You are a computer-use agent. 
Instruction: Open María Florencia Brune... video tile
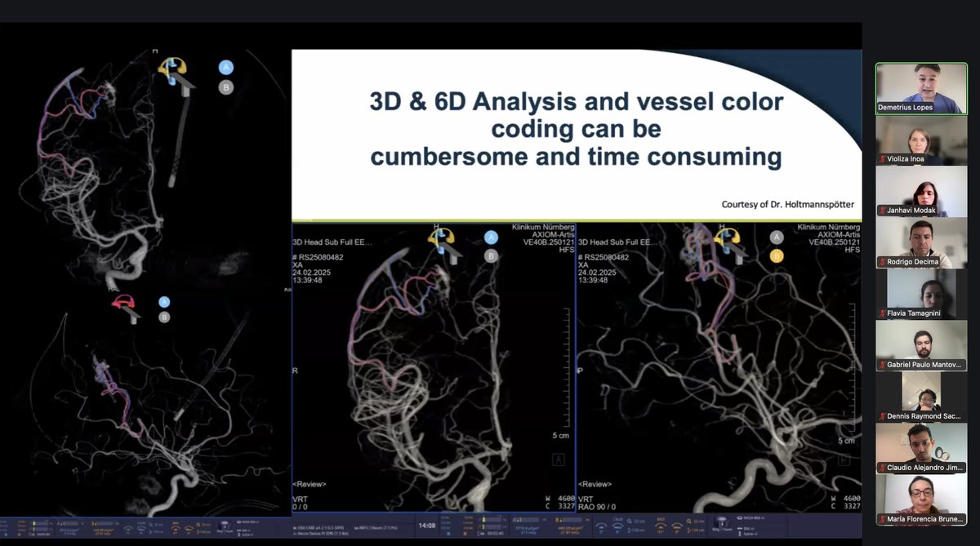pyautogui.click(x=922, y=499)
